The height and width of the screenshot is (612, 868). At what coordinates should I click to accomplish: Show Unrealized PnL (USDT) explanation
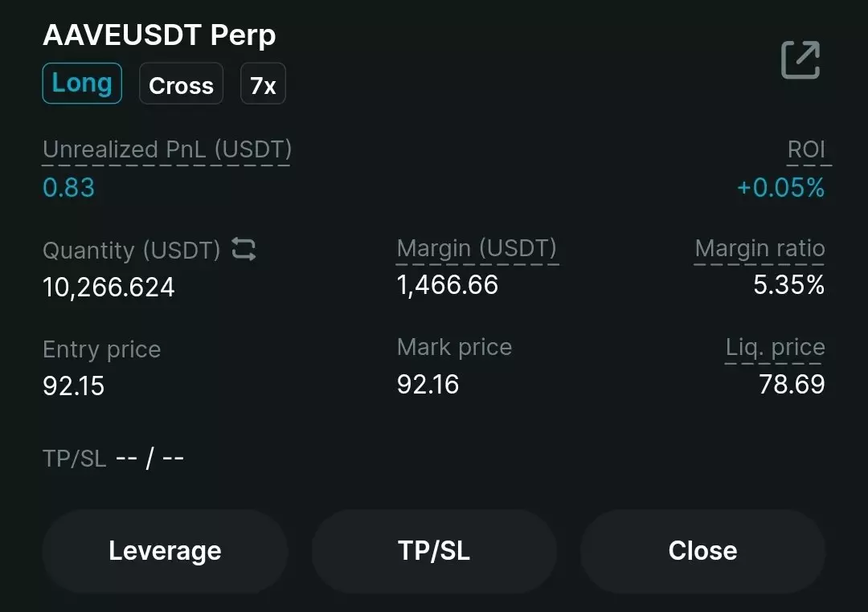tap(166, 150)
